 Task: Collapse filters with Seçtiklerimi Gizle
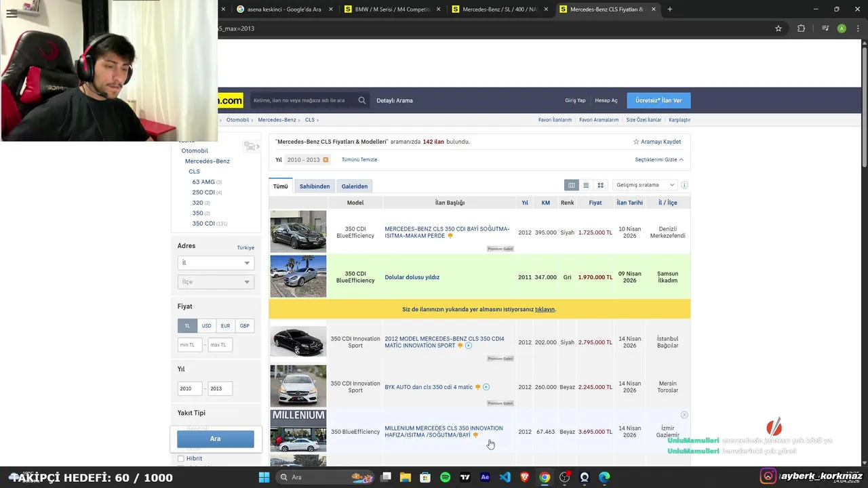pyautogui.click(x=659, y=160)
